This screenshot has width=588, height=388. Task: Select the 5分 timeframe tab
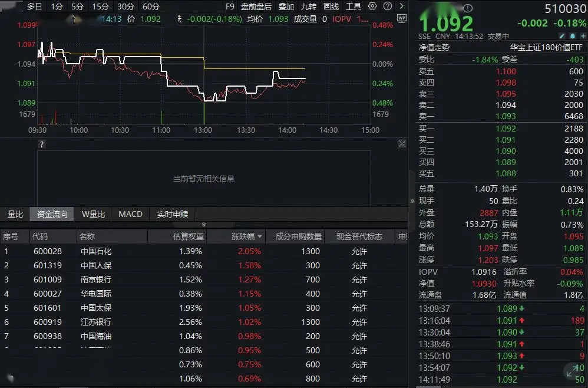pos(77,6)
